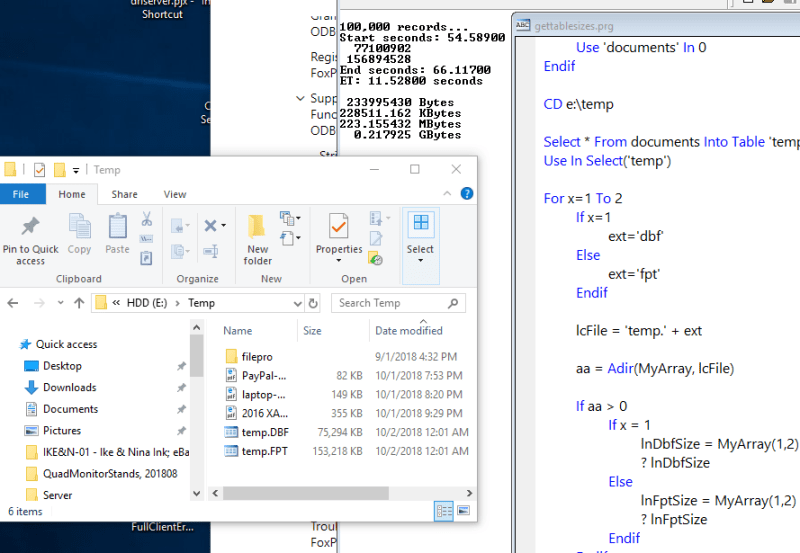The height and width of the screenshot is (553, 800).
Task: Create a New folder
Action: pyautogui.click(x=258, y=240)
